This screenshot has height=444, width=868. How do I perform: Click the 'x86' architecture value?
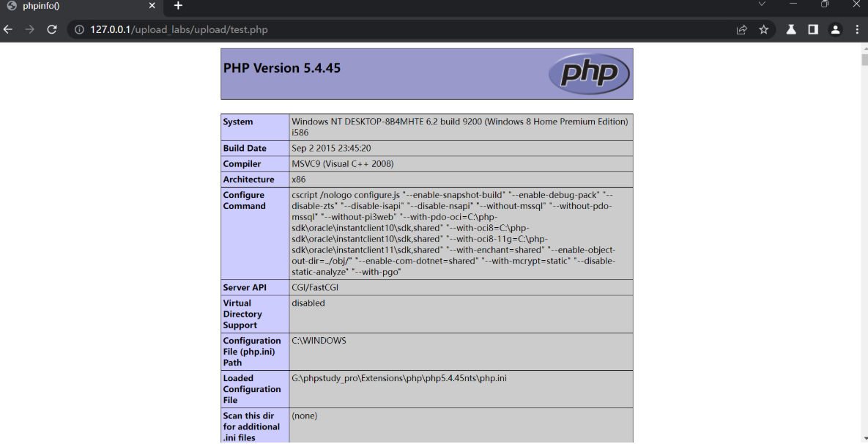point(298,180)
